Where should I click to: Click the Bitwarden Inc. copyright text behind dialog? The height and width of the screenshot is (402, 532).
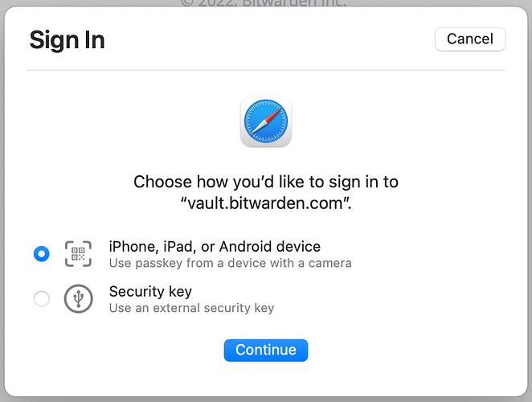(x=264, y=3)
